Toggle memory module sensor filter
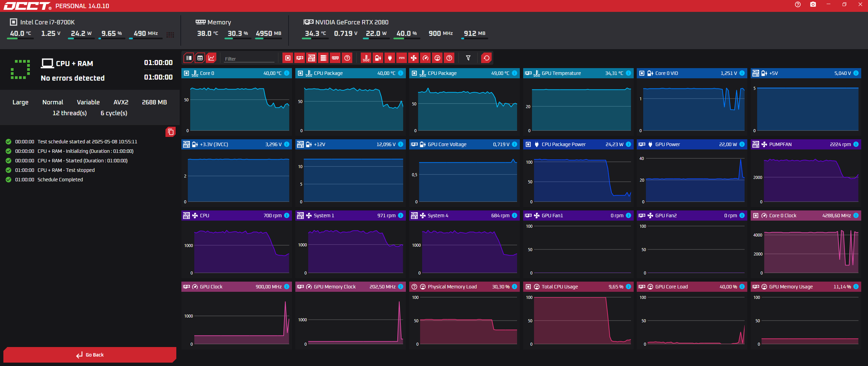Viewport: 868px width, 366px height. coord(335,58)
